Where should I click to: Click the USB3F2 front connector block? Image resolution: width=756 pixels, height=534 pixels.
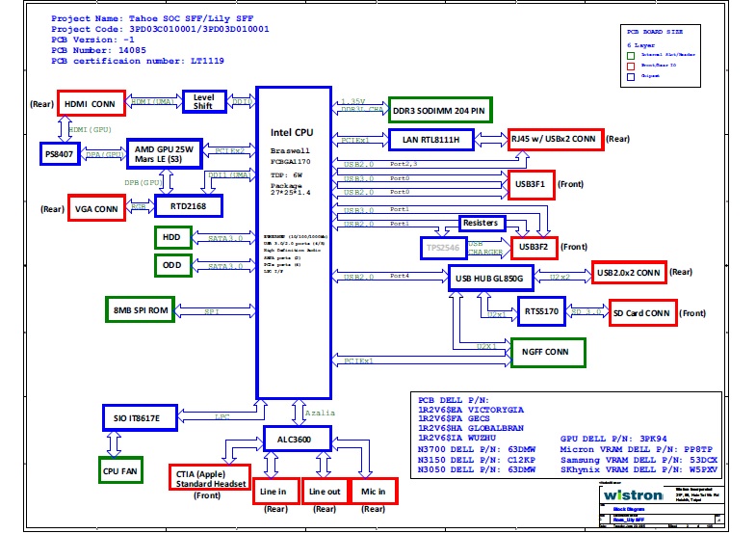534,247
